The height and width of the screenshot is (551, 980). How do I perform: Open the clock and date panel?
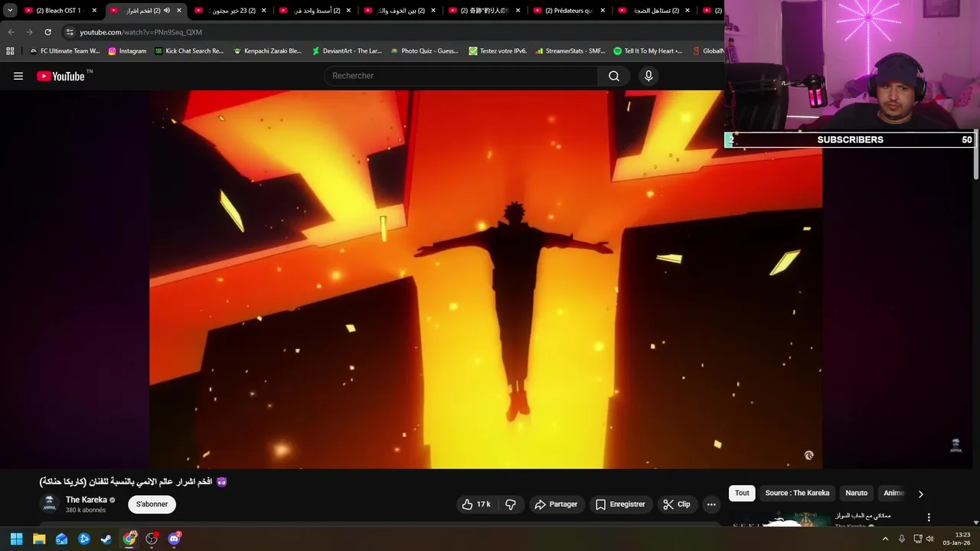(957, 539)
